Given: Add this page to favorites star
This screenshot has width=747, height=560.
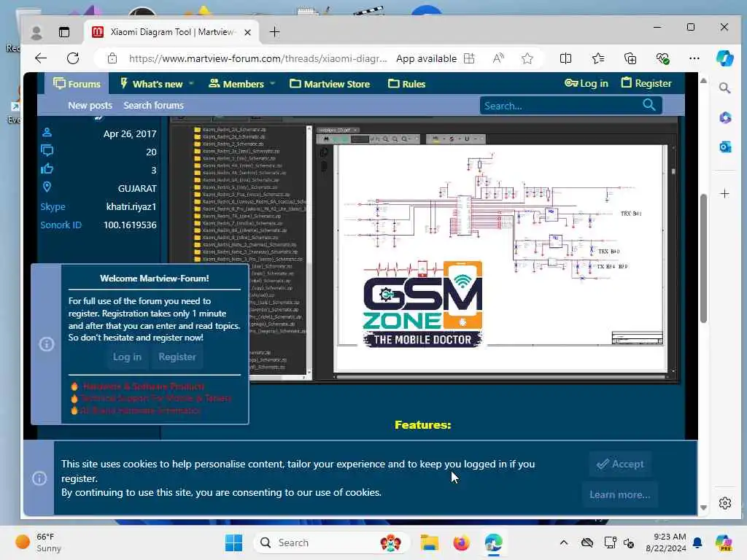Looking at the screenshot, I should click(527, 58).
